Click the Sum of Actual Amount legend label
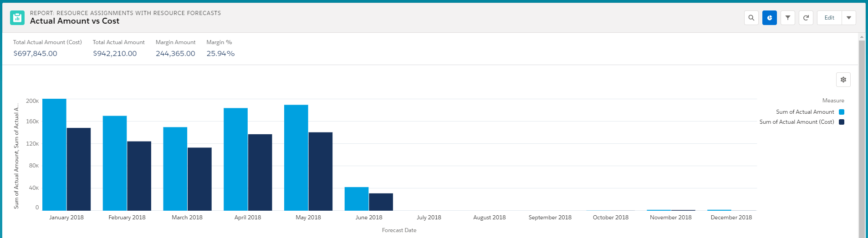The image size is (868, 238). click(805, 112)
